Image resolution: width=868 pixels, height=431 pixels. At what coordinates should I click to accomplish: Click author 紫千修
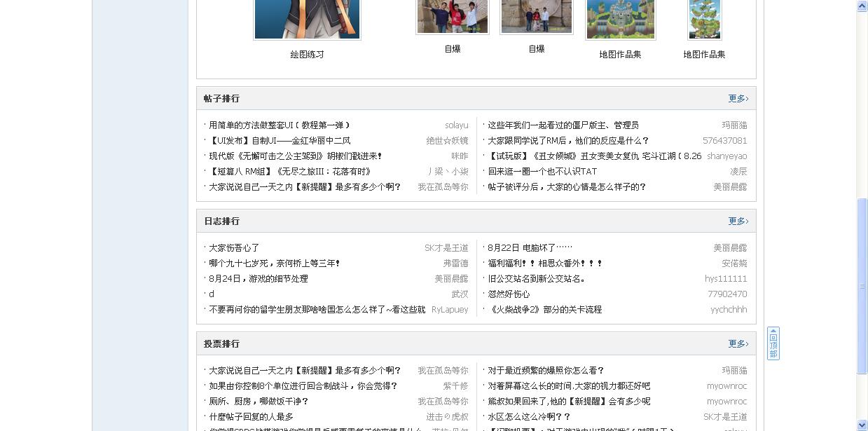456,386
